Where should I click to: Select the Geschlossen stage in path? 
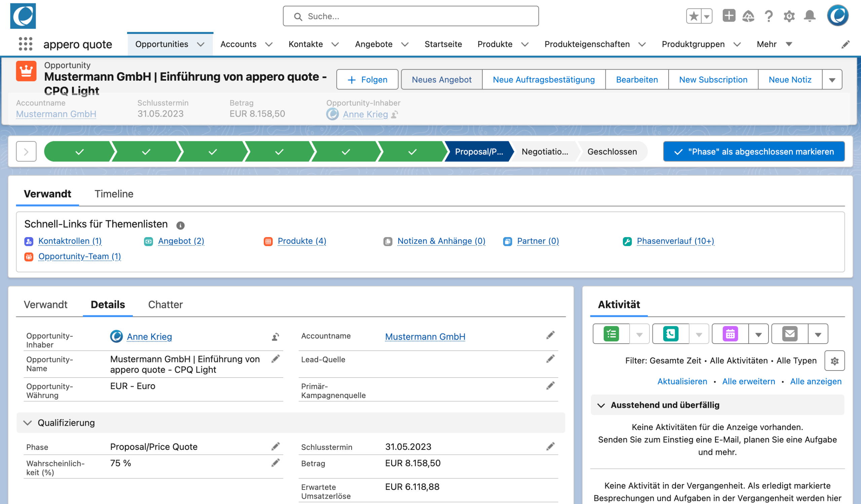(612, 152)
